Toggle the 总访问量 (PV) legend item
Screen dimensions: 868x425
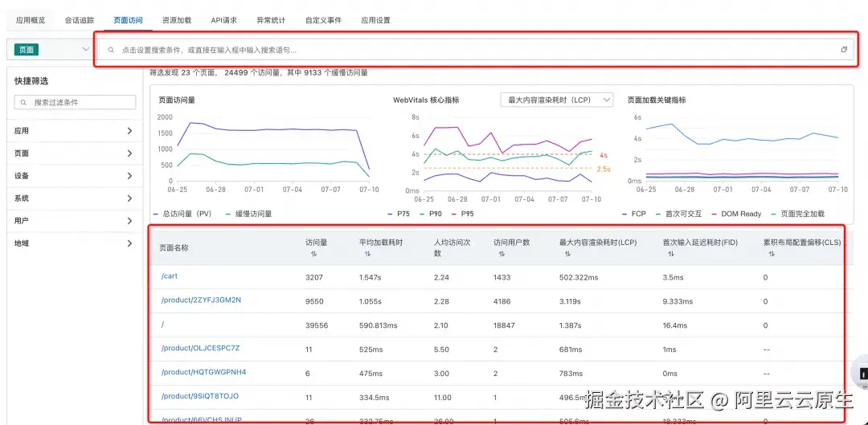coord(182,214)
